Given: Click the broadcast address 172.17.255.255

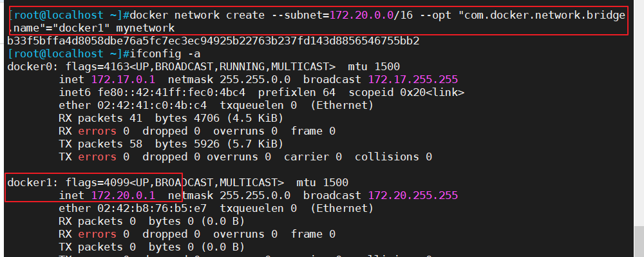Looking at the screenshot, I should [x=413, y=79].
